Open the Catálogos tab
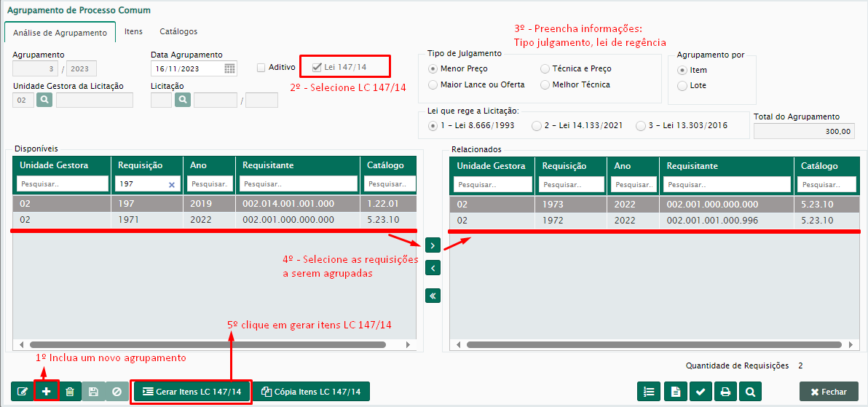 (x=178, y=31)
